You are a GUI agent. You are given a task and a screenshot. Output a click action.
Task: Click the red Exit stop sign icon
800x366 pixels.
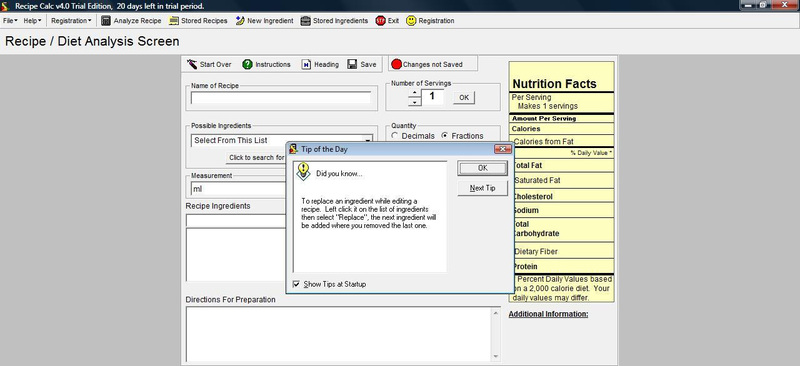pyautogui.click(x=380, y=21)
